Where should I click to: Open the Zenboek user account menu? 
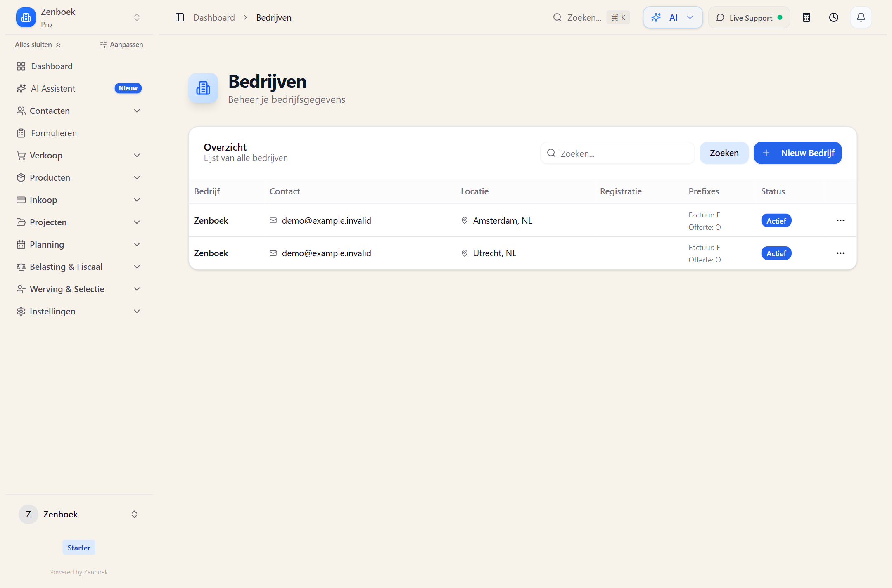pos(78,514)
